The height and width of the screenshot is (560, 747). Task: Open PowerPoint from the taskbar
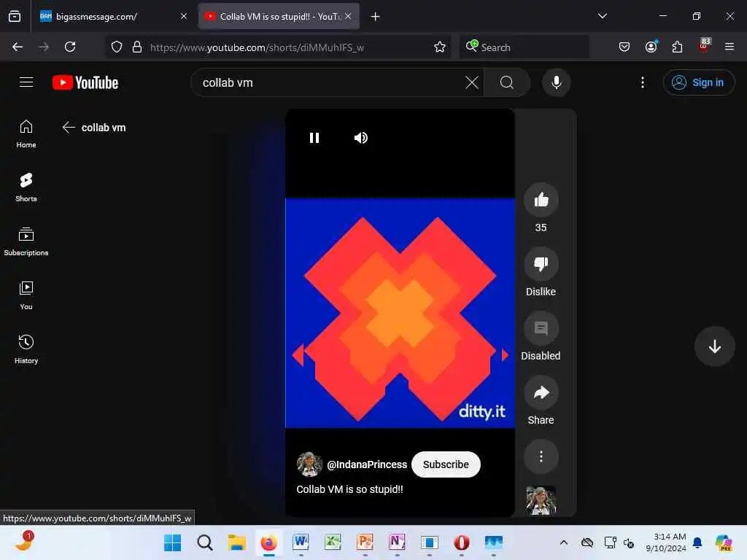pos(365,542)
